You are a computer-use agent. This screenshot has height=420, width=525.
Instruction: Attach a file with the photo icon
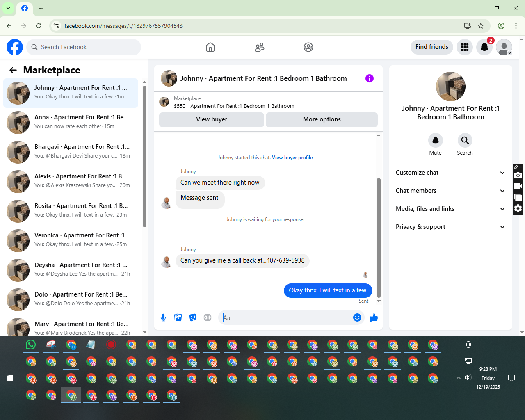click(x=178, y=317)
